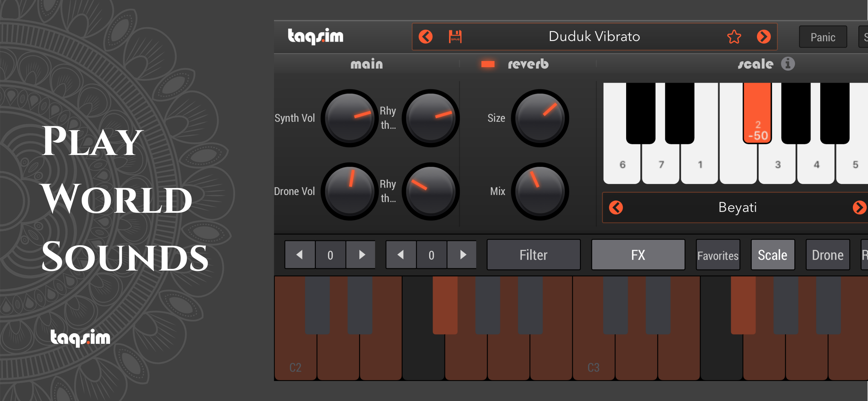Click the Beyati scale name
Screen dimensions: 868x401
738,207
